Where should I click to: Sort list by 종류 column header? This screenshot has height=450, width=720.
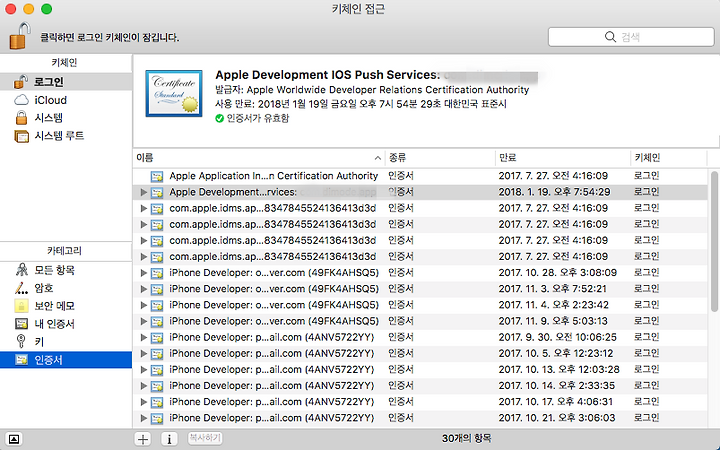click(440, 158)
